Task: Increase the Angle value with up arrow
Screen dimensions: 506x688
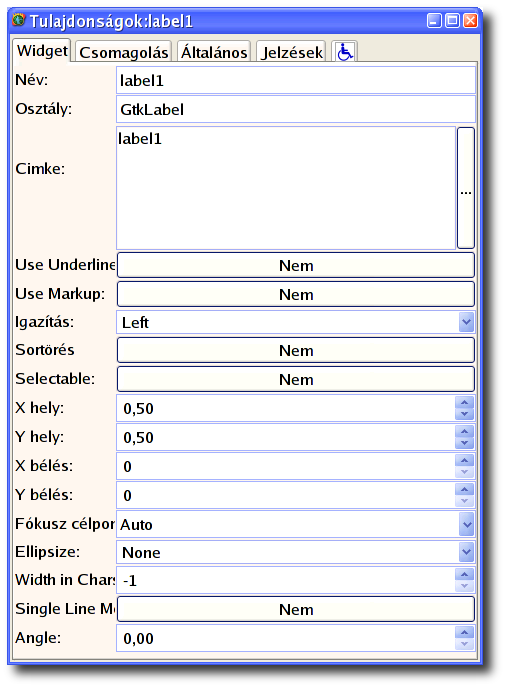Action: click(464, 632)
